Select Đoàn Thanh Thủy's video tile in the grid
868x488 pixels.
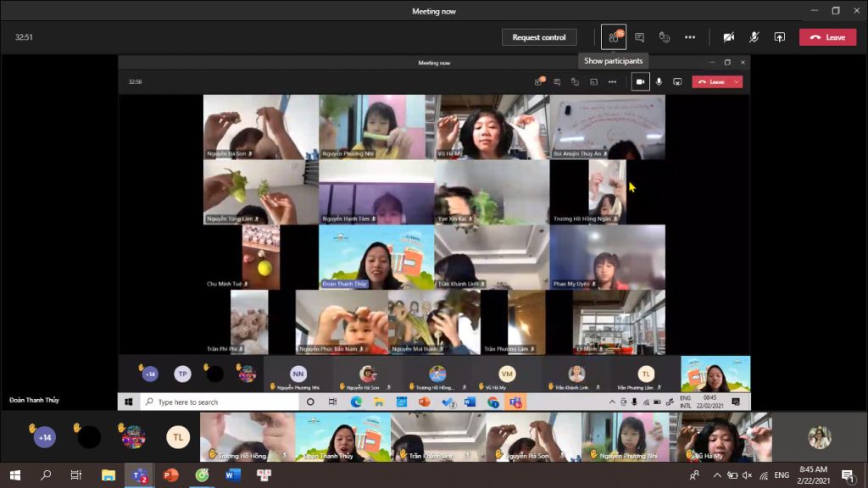click(x=376, y=258)
